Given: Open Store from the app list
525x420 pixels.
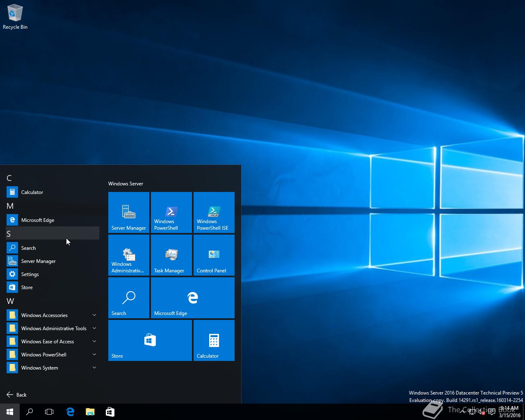Looking at the screenshot, I should point(52,287).
